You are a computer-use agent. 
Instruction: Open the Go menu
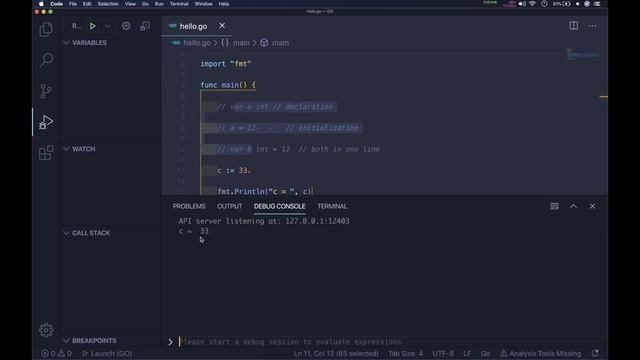[145, 4]
